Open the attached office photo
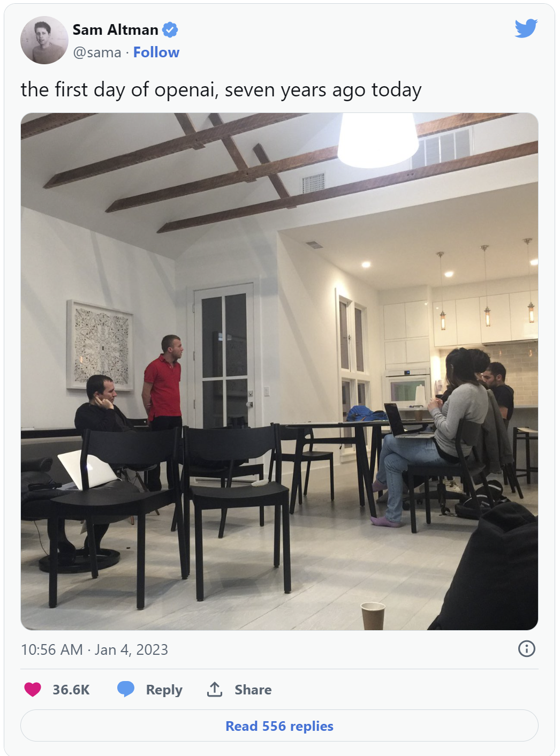 [x=279, y=371]
